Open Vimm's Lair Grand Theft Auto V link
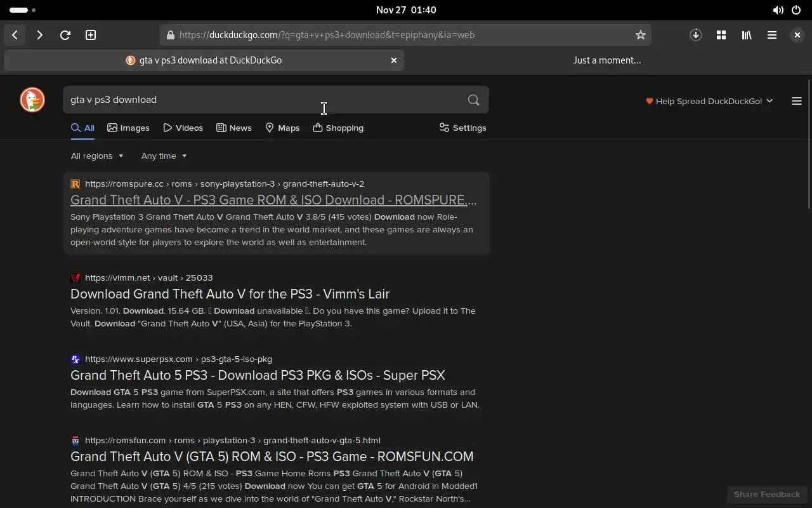The height and width of the screenshot is (508, 812). coord(230,294)
